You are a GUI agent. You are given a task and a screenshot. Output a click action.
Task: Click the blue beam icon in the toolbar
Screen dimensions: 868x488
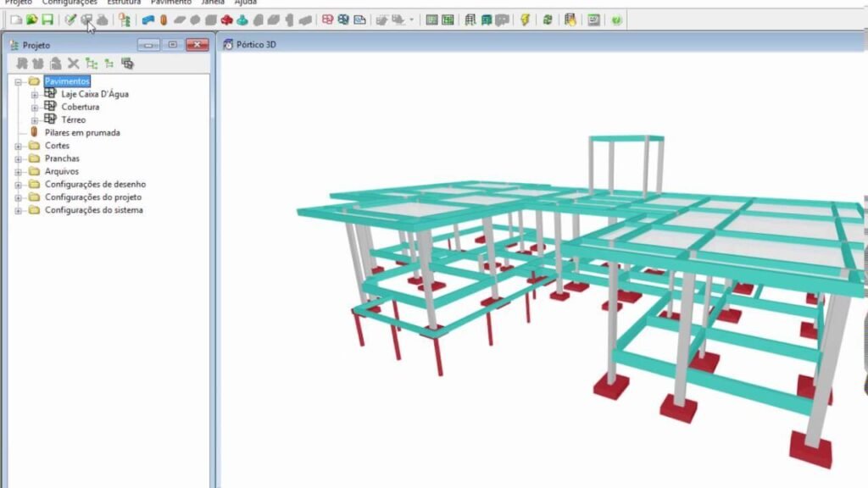[x=147, y=20]
